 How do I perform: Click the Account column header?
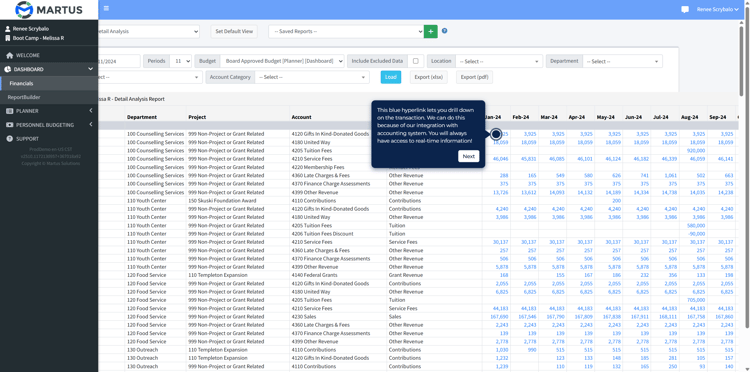[x=301, y=117]
